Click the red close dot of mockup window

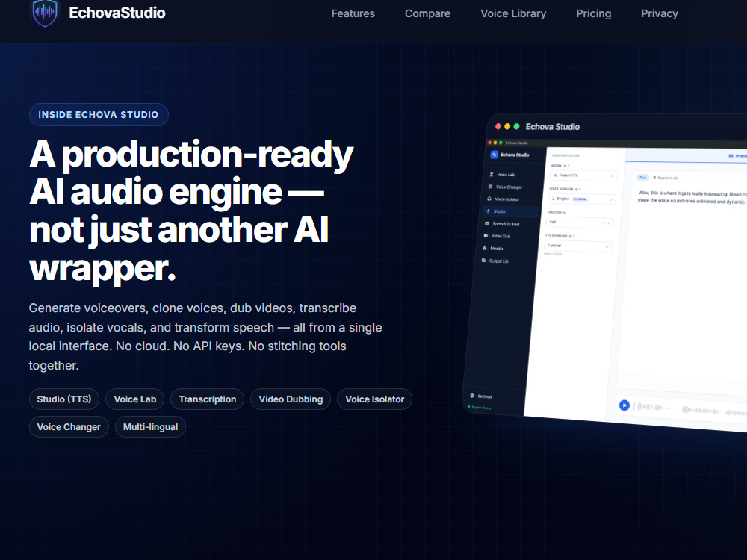tap(498, 126)
